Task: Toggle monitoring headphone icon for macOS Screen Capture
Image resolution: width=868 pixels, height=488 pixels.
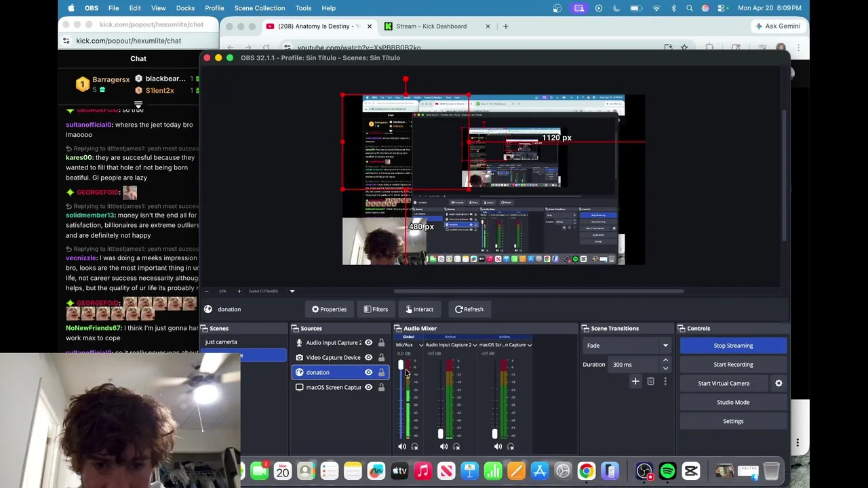Action: pos(511,447)
